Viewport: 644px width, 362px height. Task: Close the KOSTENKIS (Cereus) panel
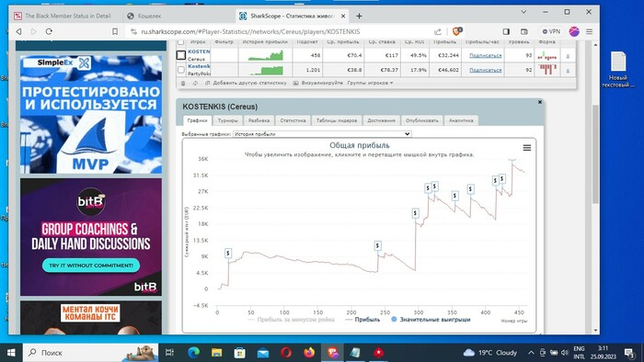pos(540,102)
